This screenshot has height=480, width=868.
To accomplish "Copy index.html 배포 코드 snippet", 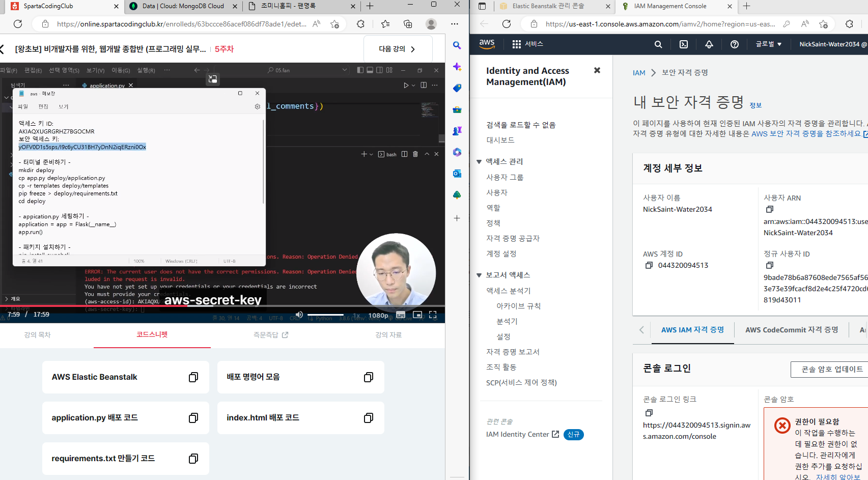I will pos(369,418).
